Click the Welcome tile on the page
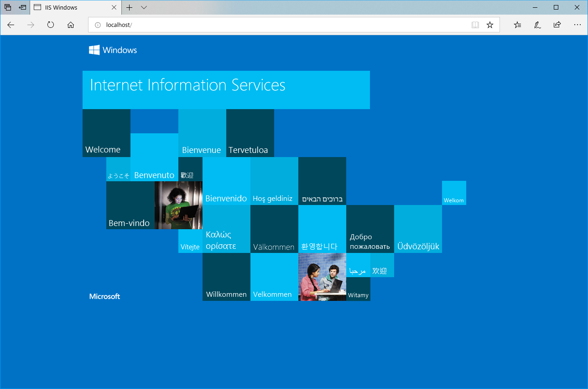This screenshot has width=588, height=389. (x=106, y=133)
